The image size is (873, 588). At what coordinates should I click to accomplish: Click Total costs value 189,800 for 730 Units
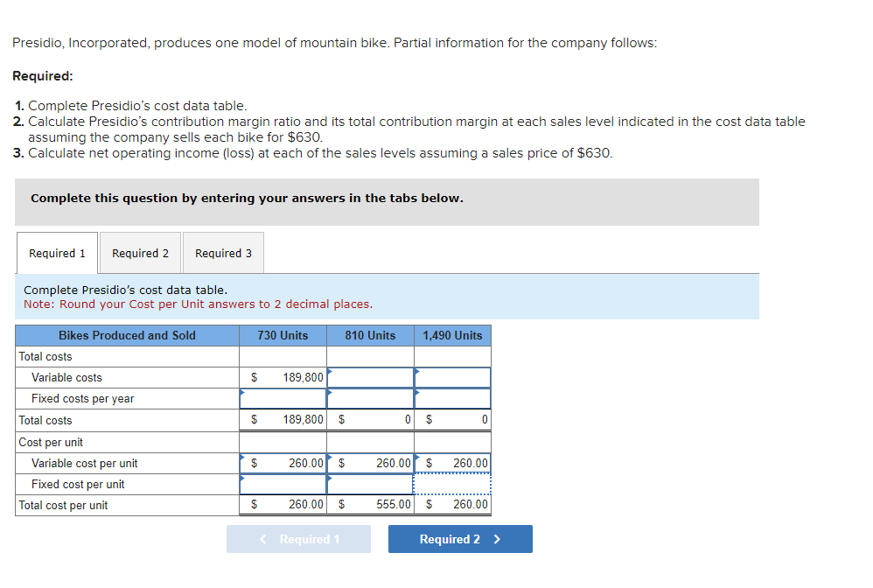tap(283, 420)
